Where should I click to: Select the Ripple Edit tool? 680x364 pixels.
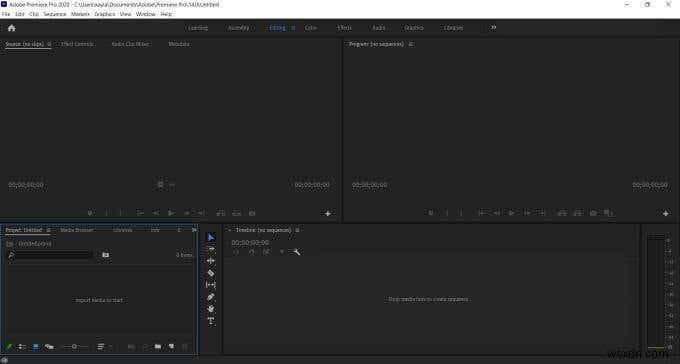coord(211,261)
